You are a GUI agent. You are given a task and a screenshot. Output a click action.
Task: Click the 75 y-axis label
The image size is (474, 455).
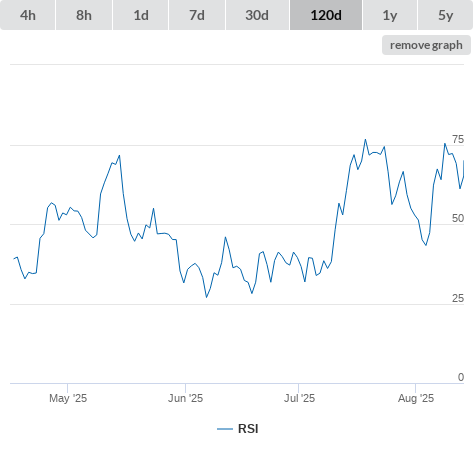(458, 139)
